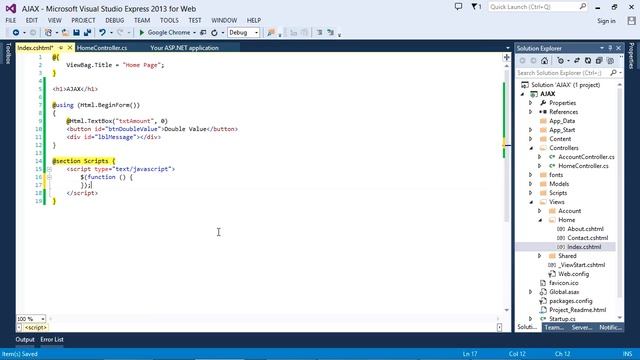Click Sync with Active Document icon

[577, 61]
